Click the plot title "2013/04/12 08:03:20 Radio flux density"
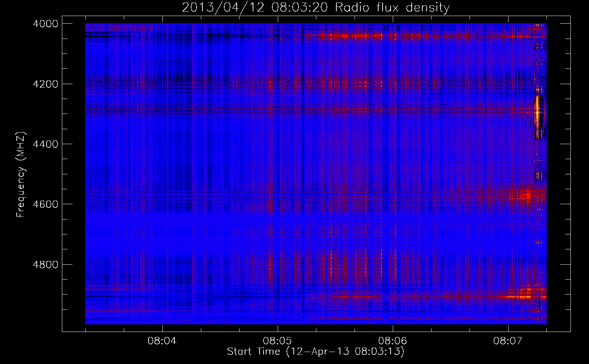The image size is (589, 364). click(x=316, y=8)
